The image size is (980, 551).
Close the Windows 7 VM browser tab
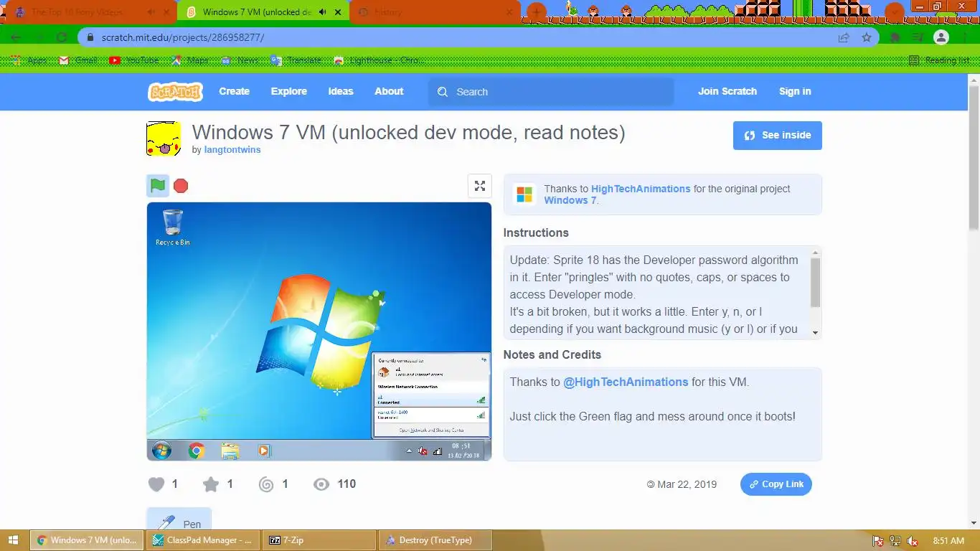pyautogui.click(x=338, y=12)
